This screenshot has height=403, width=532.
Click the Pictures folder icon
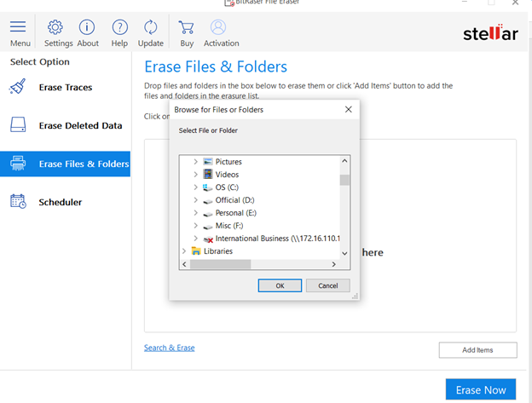[x=208, y=162]
